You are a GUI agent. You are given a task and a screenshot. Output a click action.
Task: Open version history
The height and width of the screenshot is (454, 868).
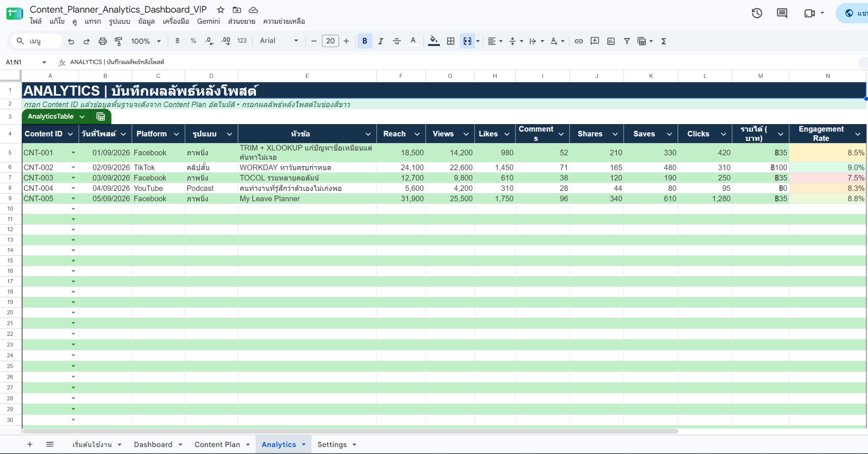757,13
